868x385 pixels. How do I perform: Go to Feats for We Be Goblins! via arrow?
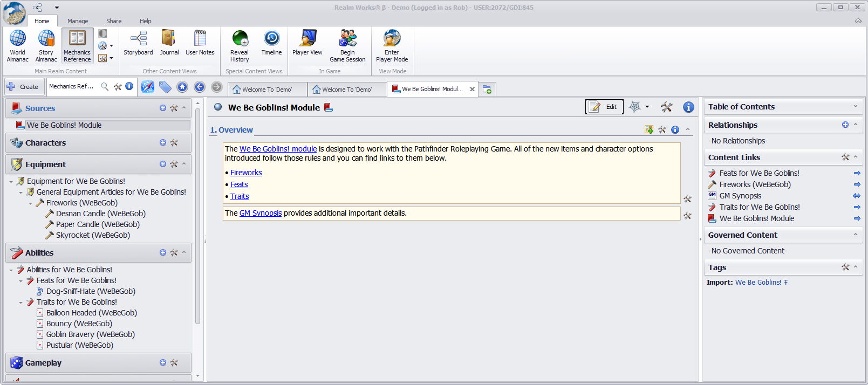click(x=857, y=173)
